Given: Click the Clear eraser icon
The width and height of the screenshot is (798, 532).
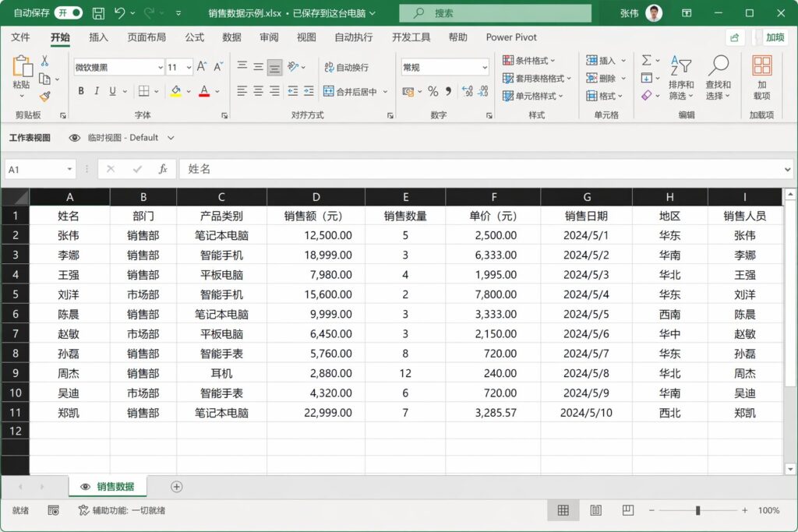Looking at the screenshot, I should [x=646, y=96].
